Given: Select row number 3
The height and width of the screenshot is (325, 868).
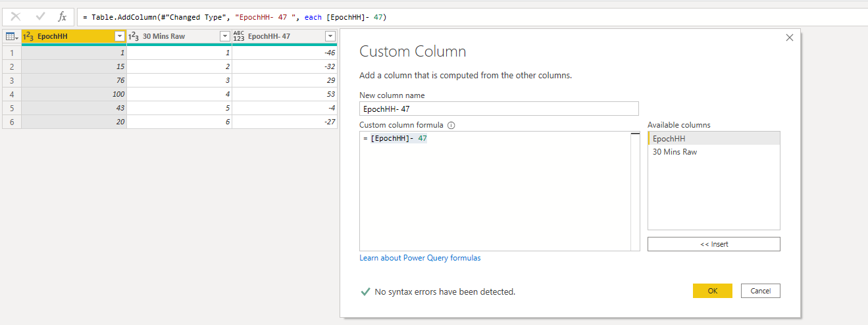Looking at the screenshot, I should tap(12, 80).
